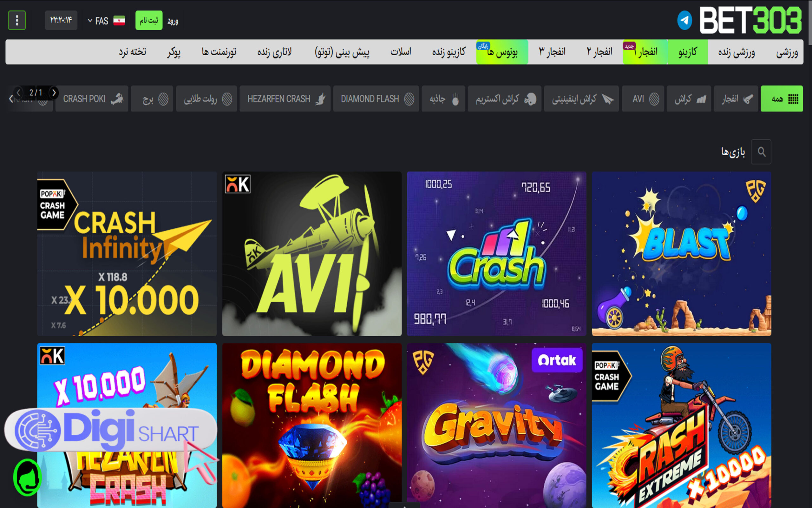Select the همه all-games category tab
The height and width of the screenshot is (508, 812).
782,99
